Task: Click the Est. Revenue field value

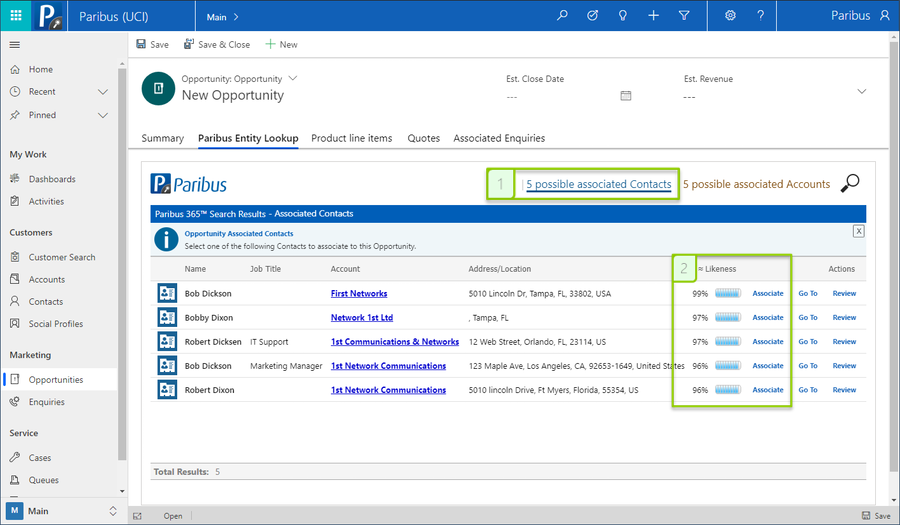Action: point(689,97)
